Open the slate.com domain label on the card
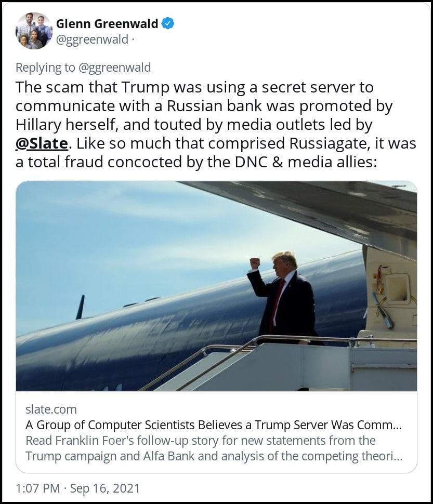 point(51,409)
